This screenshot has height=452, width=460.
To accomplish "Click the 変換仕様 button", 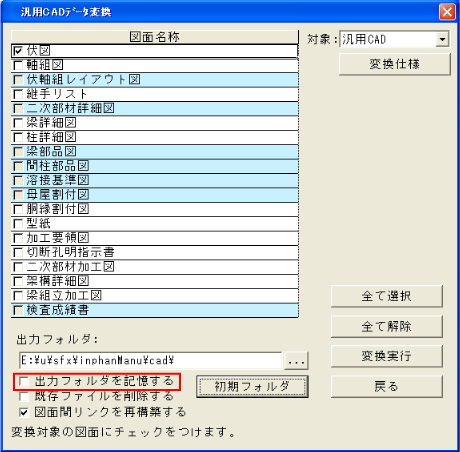I will (395, 64).
